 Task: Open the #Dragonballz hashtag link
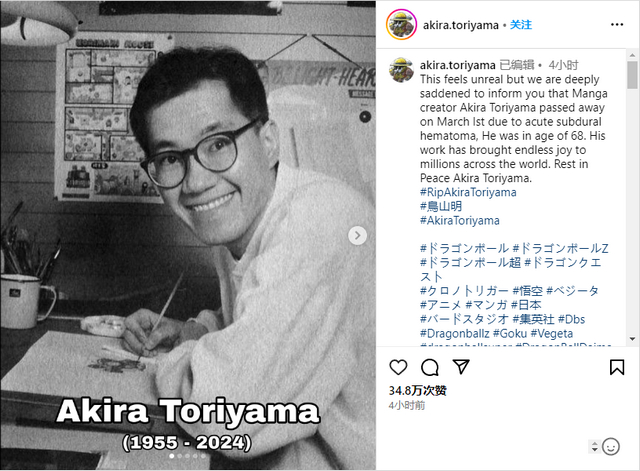455,333
